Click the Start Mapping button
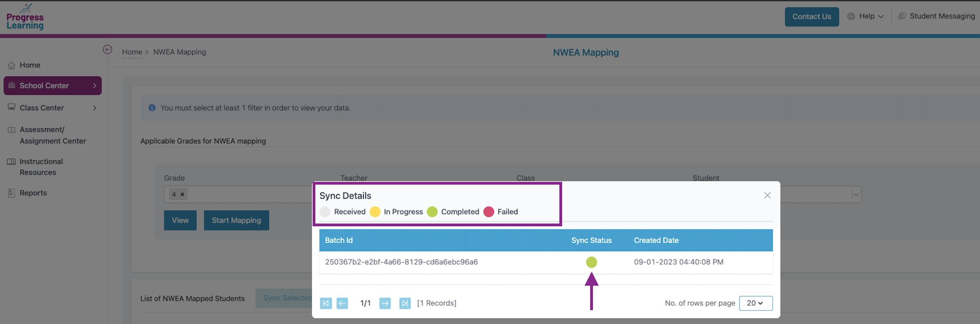This screenshot has width=980, height=324. [236, 220]
